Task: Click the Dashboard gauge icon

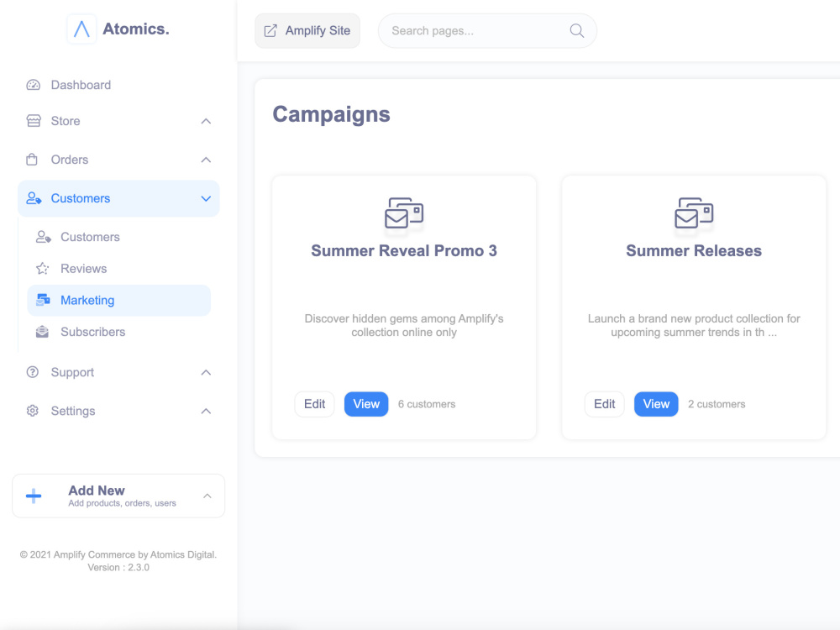Action: [34, 85]
